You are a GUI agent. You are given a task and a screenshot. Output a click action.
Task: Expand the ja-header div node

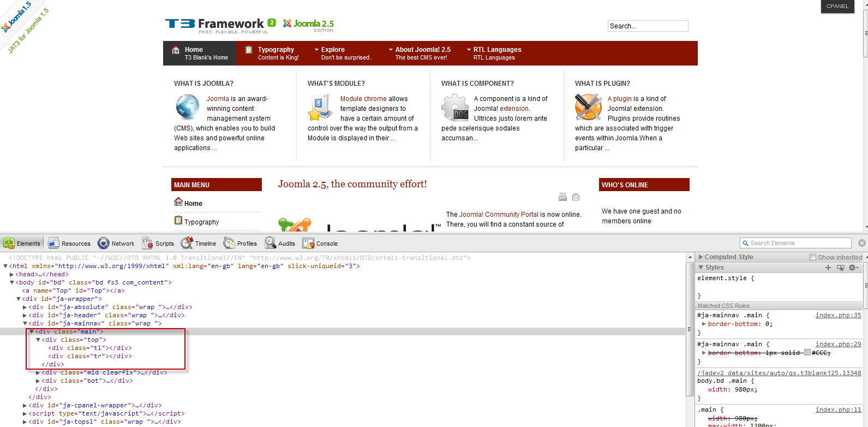[x=25, y=315]
